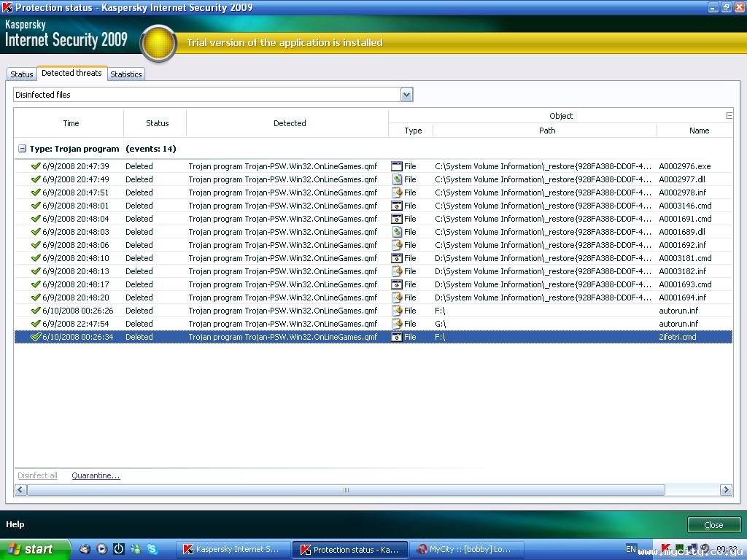The image size is (747, 560).
Task: Open the Disinfected files dropdown
Action: pos(406,95)
